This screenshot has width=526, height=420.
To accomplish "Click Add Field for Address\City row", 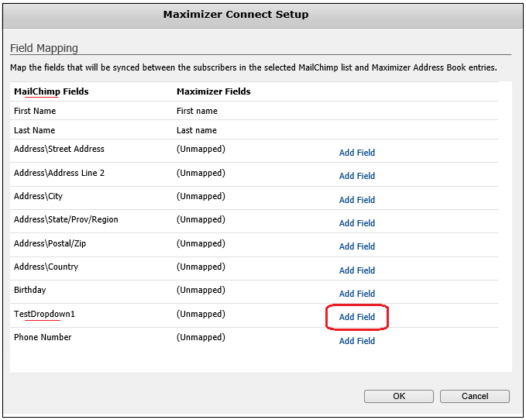I will click(x=357, y=200).
